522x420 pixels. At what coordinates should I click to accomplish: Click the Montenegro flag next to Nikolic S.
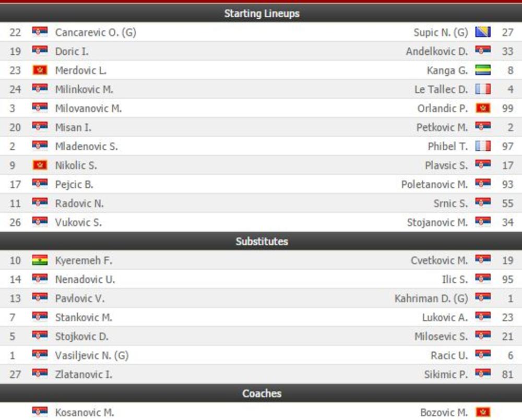[40, 165]
